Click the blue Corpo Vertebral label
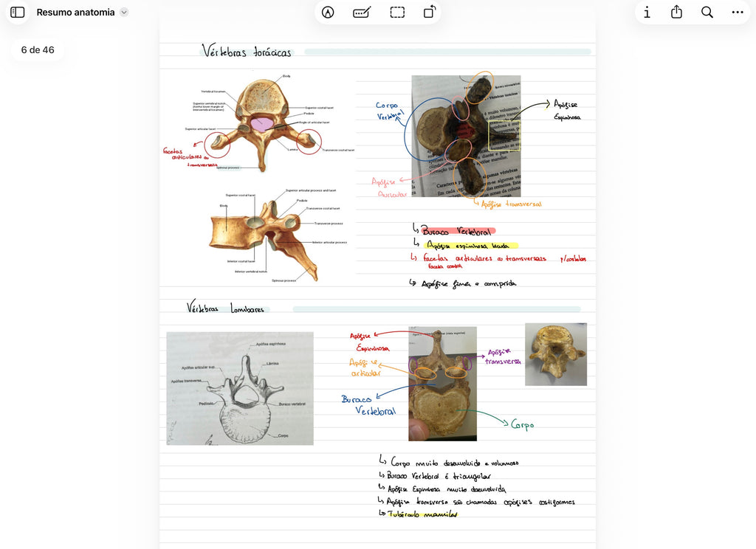 (x=388, y=111)
